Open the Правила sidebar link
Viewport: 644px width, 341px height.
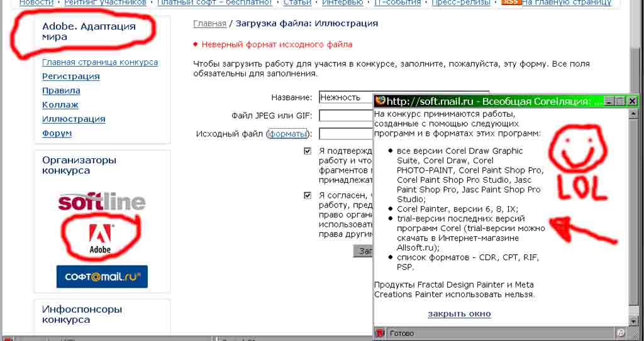(61, 90)
